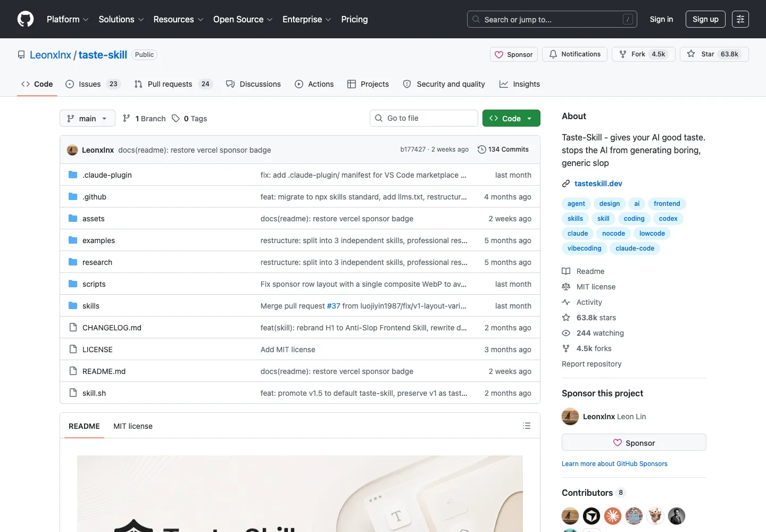
Task: Expand the Resources menu
Action: tap(178, 19)
